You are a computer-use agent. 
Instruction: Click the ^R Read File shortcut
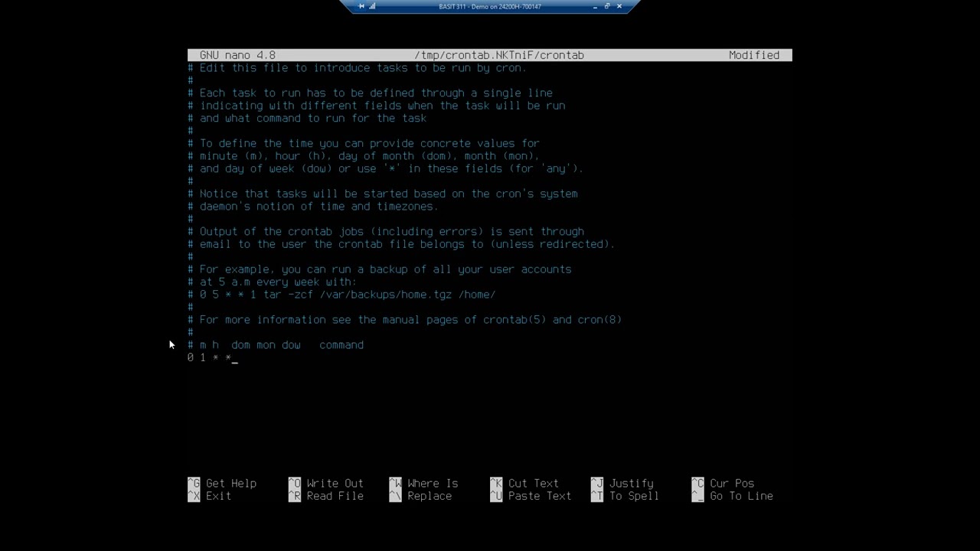pos(326,496)
